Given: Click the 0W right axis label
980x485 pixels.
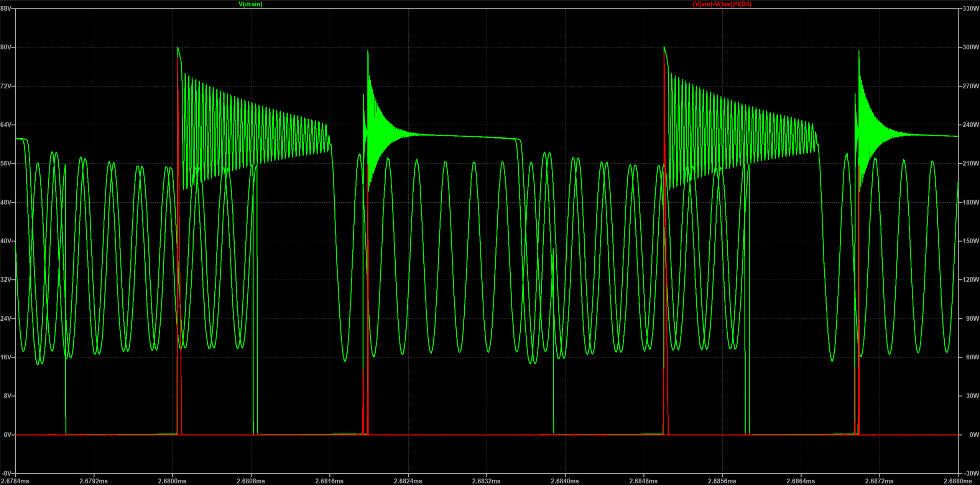Looking at the screenshot, I should (x=974, y=435).
